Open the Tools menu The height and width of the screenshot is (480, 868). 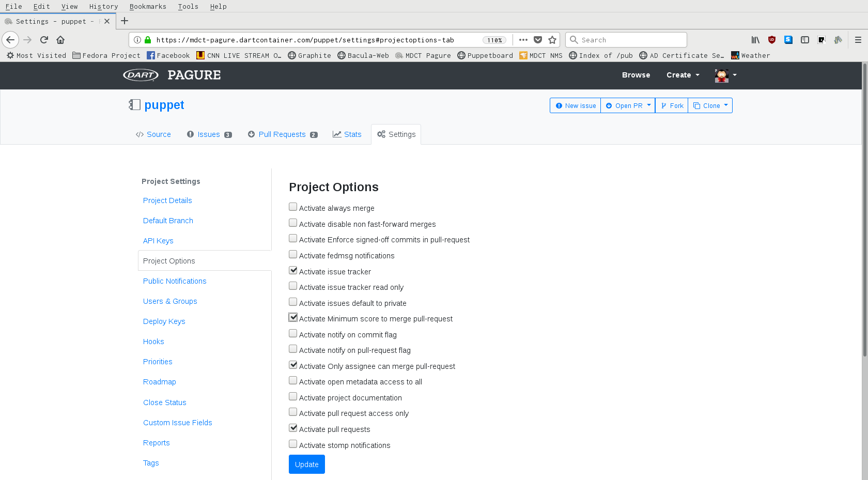[188, 6]
